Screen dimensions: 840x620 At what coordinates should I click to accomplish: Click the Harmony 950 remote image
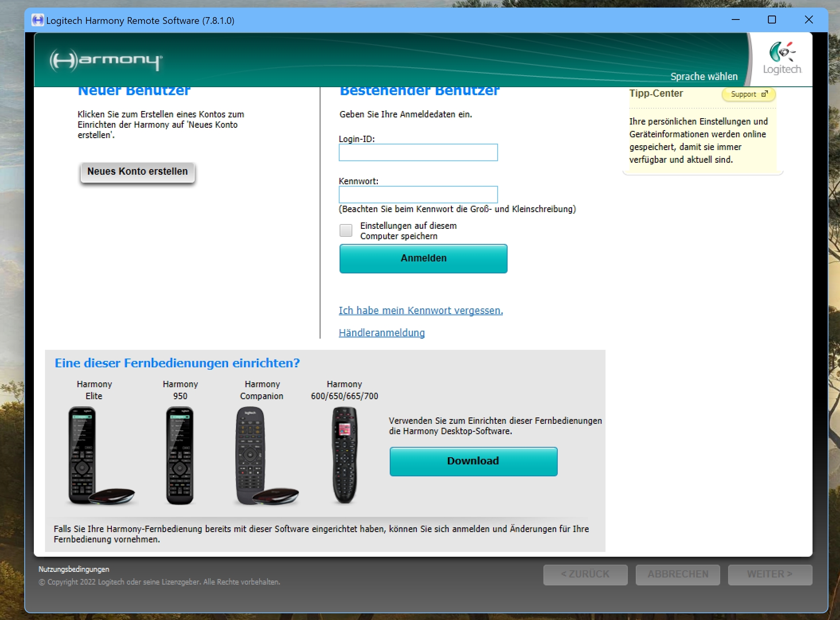[x=180, y=455]
